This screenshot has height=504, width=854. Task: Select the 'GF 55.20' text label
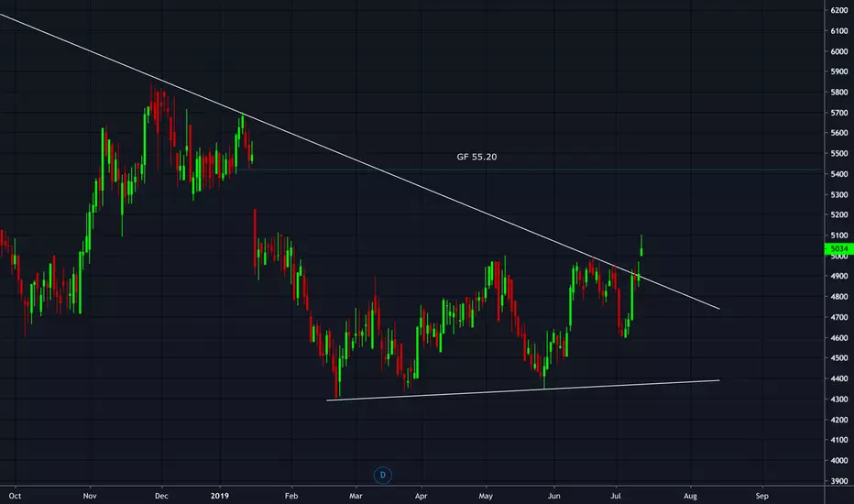[x=476, y=157]
